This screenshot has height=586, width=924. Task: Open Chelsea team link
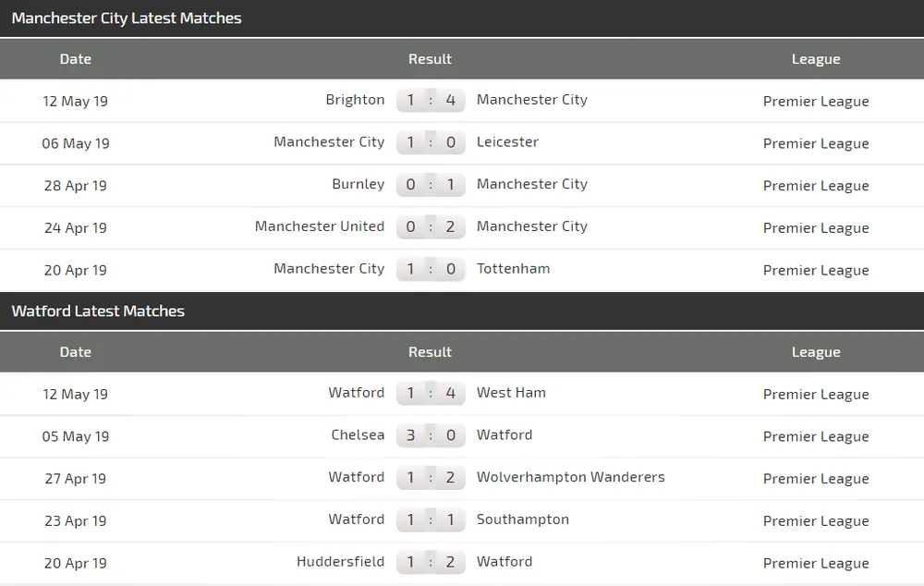coord(358,435)
